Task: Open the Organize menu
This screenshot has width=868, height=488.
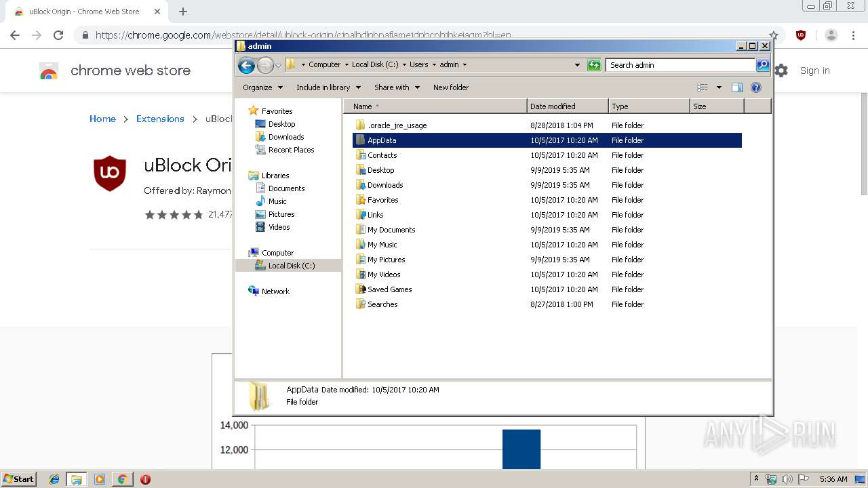Action: tap(262, 87)
